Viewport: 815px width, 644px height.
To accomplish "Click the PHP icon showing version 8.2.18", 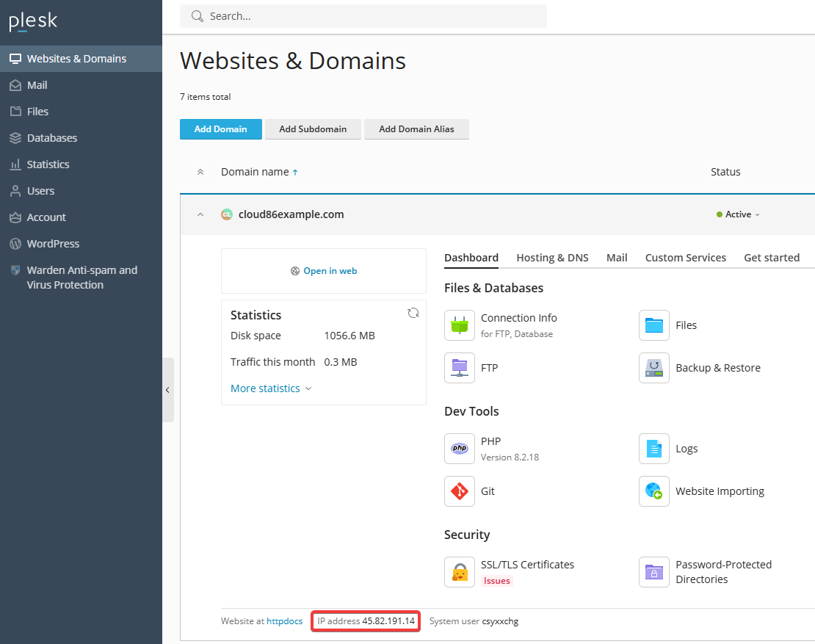I will [x=460, y=448].
